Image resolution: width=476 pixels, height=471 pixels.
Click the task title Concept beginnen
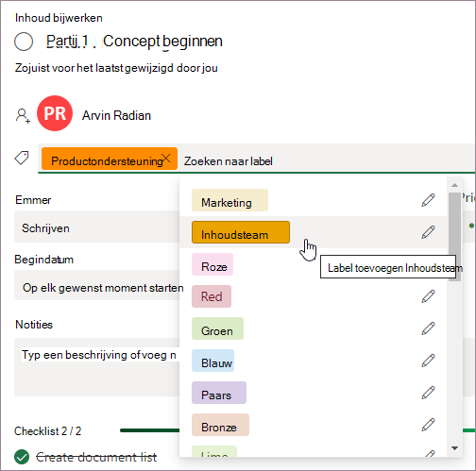pos(162,41)
